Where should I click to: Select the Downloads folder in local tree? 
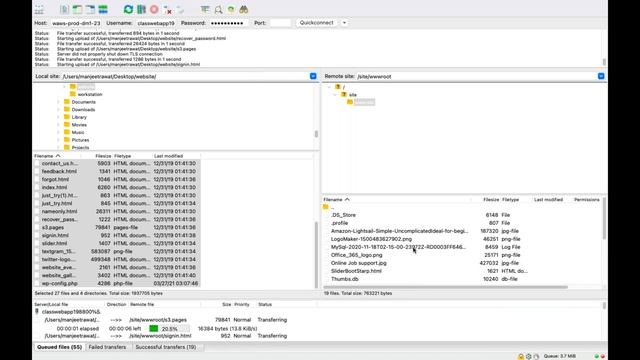click(x=83, y=110)
